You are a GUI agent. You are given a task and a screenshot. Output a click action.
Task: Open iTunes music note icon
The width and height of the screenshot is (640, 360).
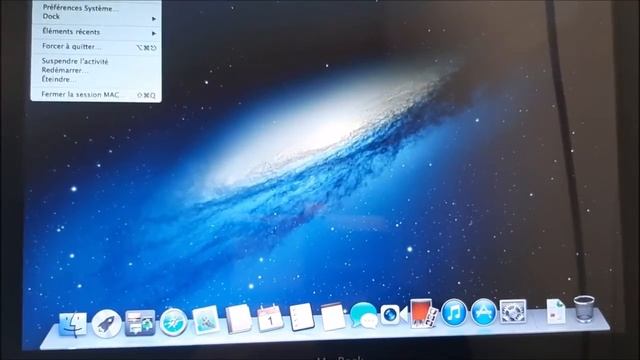(x=453, y=313)
